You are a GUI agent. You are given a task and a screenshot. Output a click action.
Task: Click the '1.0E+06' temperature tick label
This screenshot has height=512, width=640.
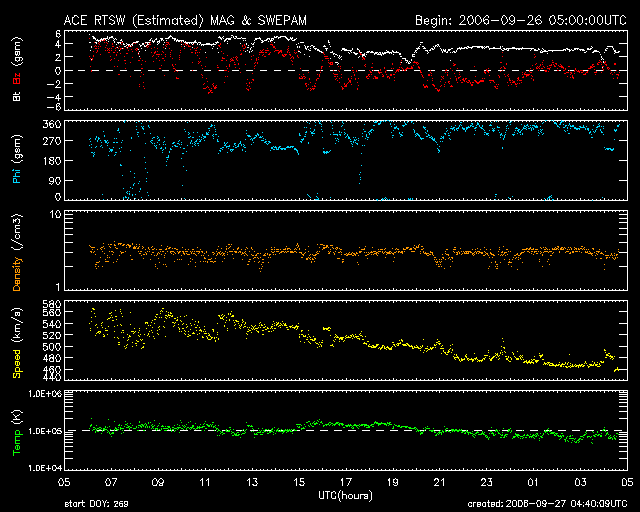[45, 394]
